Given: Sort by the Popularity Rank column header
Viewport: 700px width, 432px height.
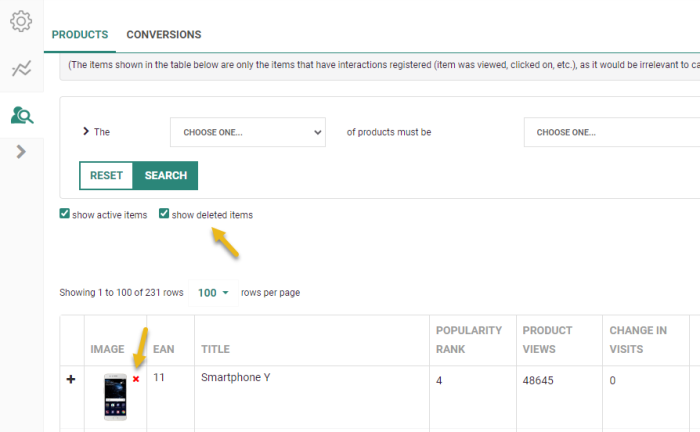Looking at the screenshot, I should click(467, 340).
